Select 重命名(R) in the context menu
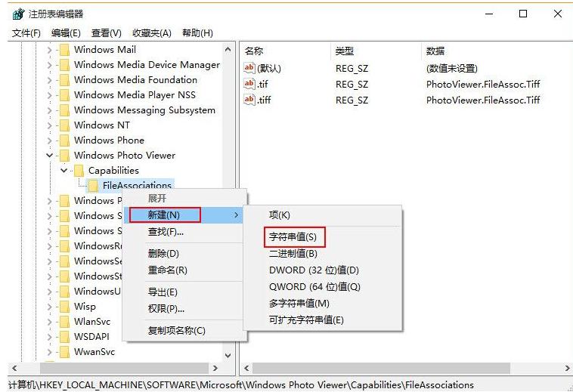Screen dimensions: 573x392 [167, 270]
